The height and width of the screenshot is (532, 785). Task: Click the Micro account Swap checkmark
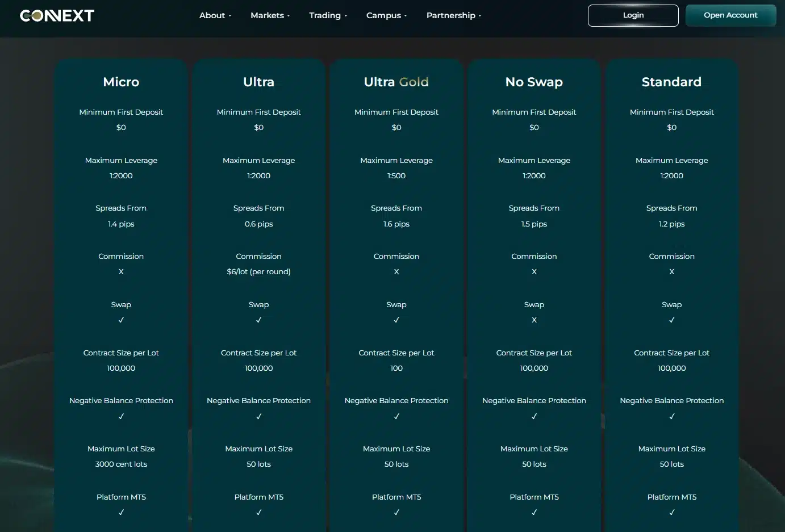(x=121, y=320)
